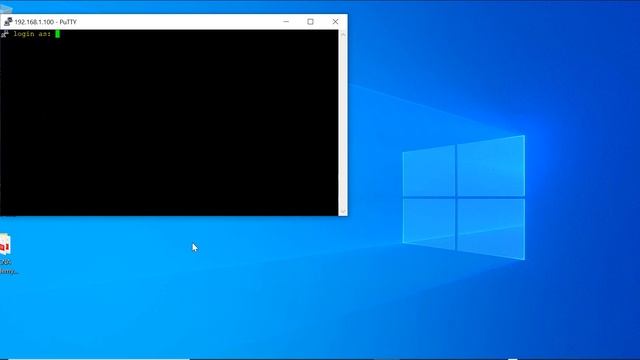640x360 pixels.
Task: Minimize the PuTTY window
Action: point(286,22)
